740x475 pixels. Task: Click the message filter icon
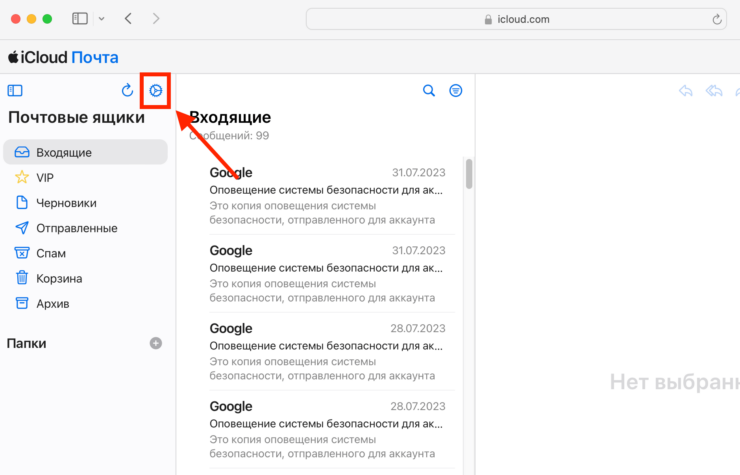coord(456,91)
